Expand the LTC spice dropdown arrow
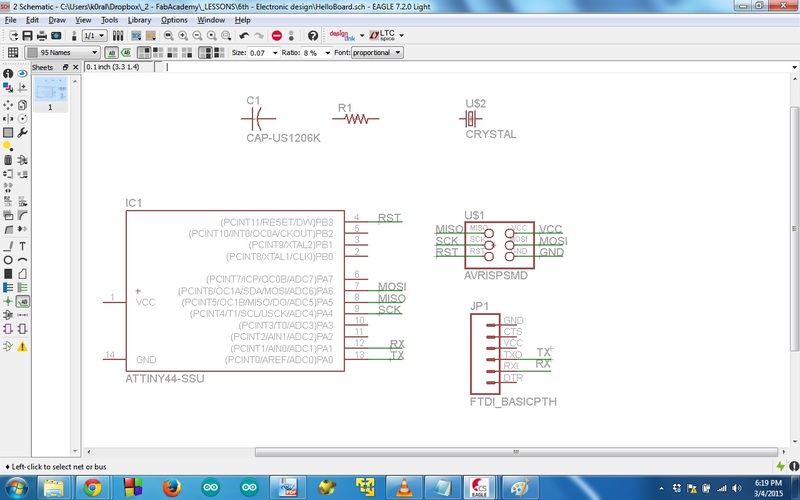The image size is (800, 500). pos(402,36)
